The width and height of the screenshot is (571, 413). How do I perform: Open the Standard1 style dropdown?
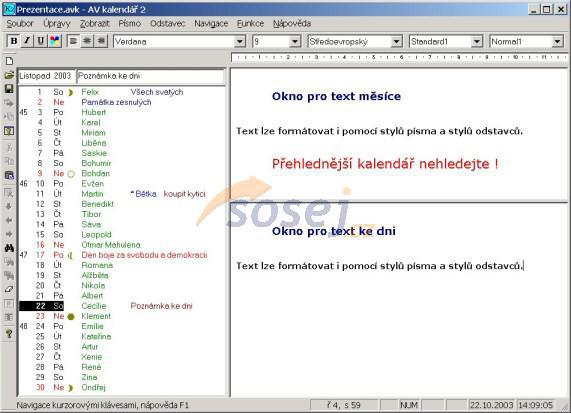(477, 42)
